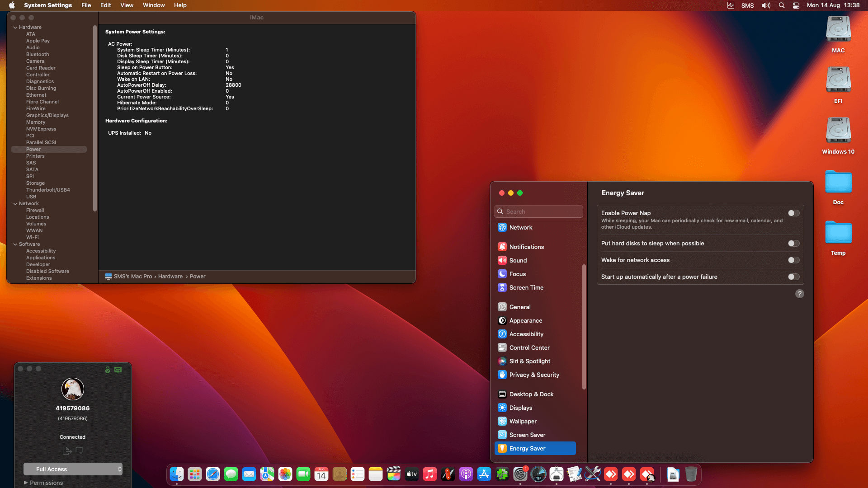This screenshot has width=868, height=488.
Task: Open Control Center in menu bar
Action: click(796, 5)
